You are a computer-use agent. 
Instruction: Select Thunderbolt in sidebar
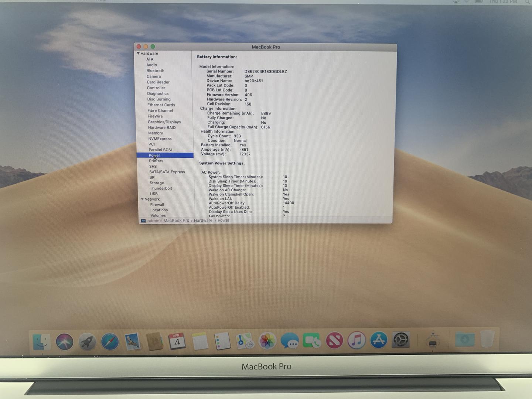tap(161, 188)
